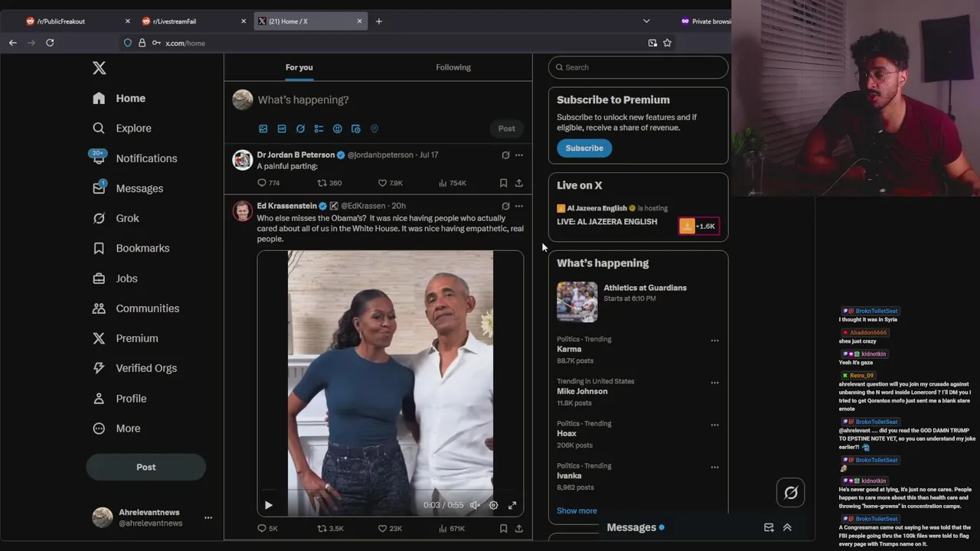Viewport: 980px width, 551px height.
Task: Switch to r/PublicFreakout browser tab
Action: click(77, 21)
